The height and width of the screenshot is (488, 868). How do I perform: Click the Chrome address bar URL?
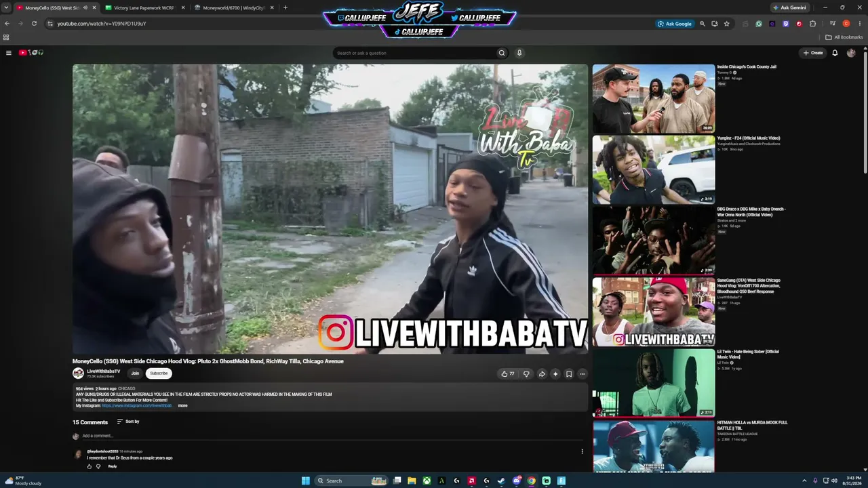(x=102, y=24)
